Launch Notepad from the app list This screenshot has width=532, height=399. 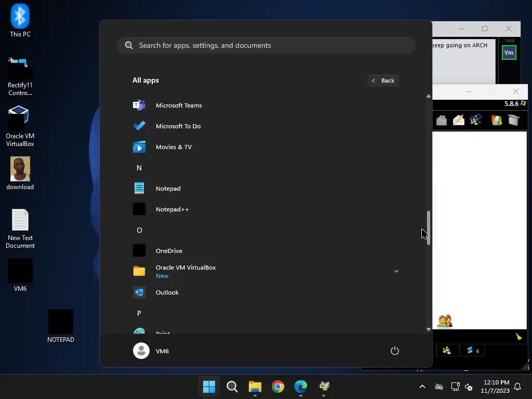[265, 189]
